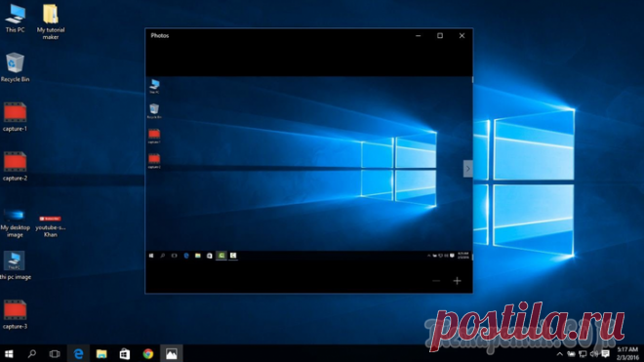
Task: Select the capture-3 video file
Action: click(16, 314)
